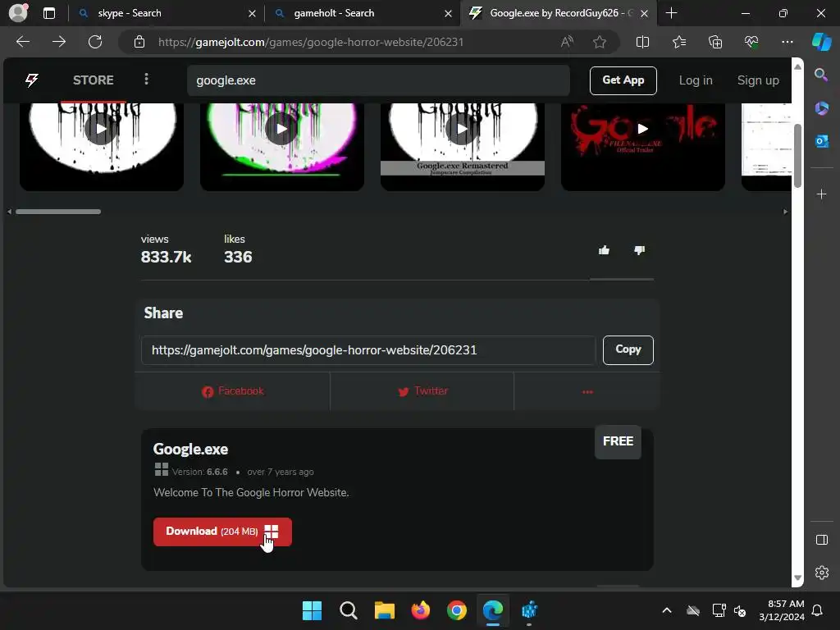This screenshot has height=630, width=840.
Task: Share the game on Twitter
Action: pos(422,391)
